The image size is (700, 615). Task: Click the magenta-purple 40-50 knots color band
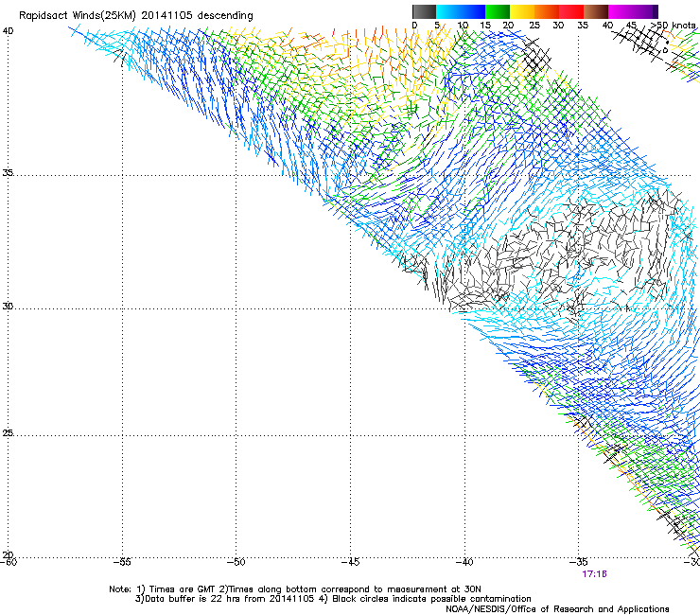pyautogui.click(x=633, y=11)
